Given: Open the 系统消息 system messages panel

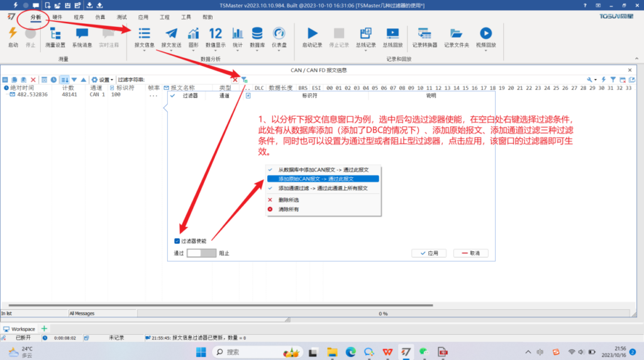Looking at the screenshot, I should point(82,36).
